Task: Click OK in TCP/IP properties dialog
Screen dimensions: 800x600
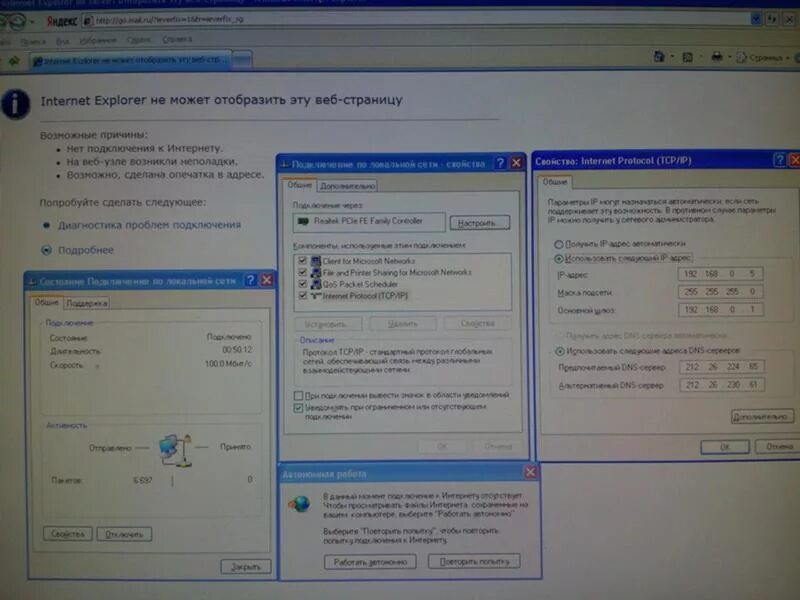Action: 724,447
